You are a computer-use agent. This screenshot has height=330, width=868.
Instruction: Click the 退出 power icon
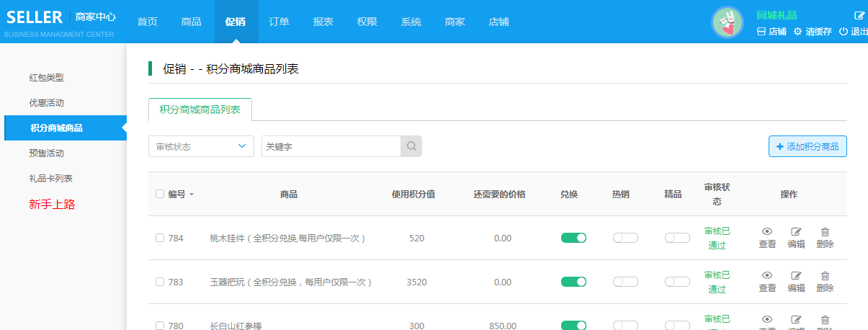click(844, 32)
